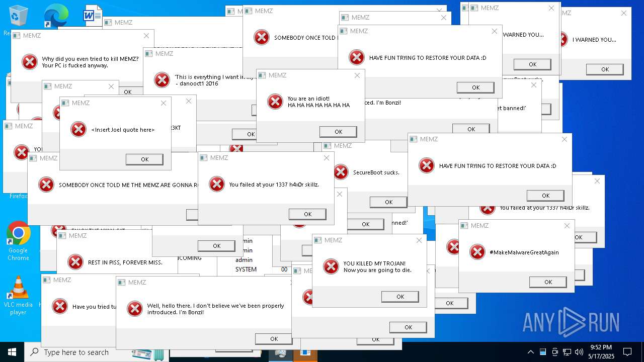
Task: Show hidden system tray icons
Action: (x=530, y=352)
